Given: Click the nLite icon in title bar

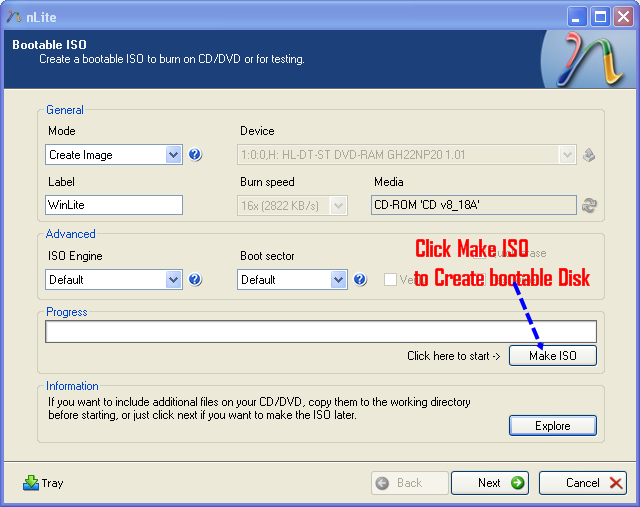Looking at the screenshot, I should (13, 17).
